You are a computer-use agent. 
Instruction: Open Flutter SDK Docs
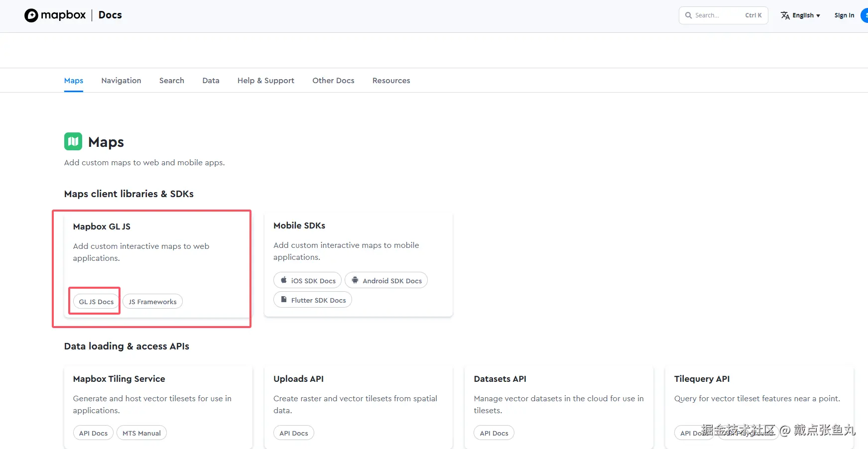coord(313,300)
